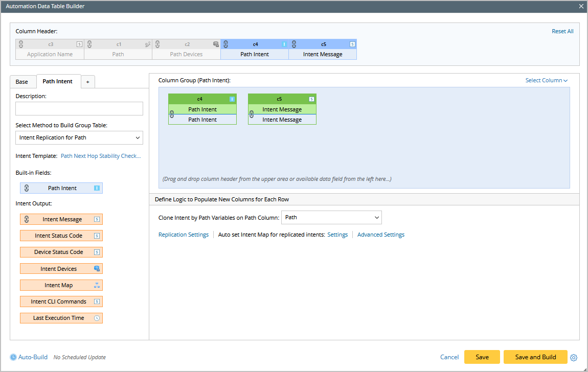Image resolution: width=588 pixels, height=372 pixels.
Task: Click the map icon on Intent Map field
Action: click(x=97, y=285)
